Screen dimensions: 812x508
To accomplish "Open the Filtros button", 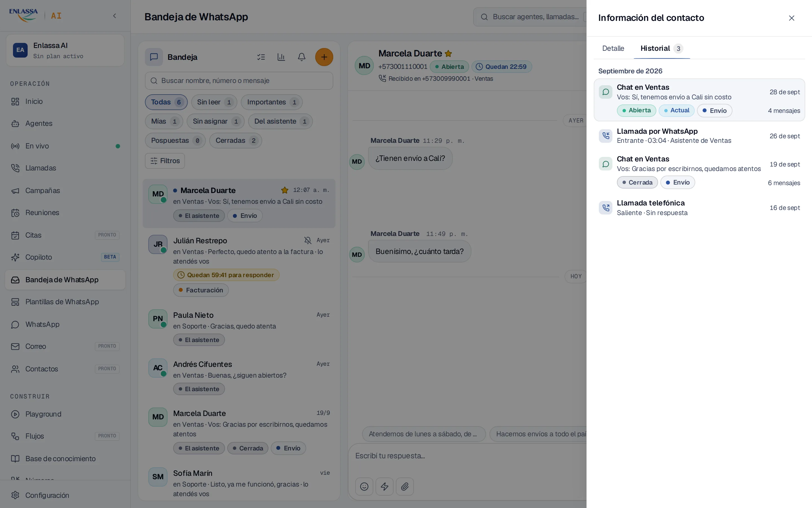I will [x=165, y=161].
